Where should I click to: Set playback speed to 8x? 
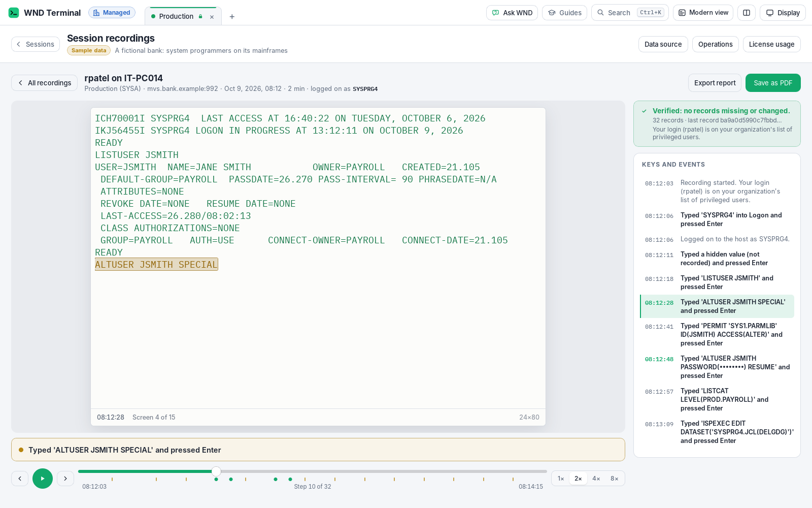615,479
